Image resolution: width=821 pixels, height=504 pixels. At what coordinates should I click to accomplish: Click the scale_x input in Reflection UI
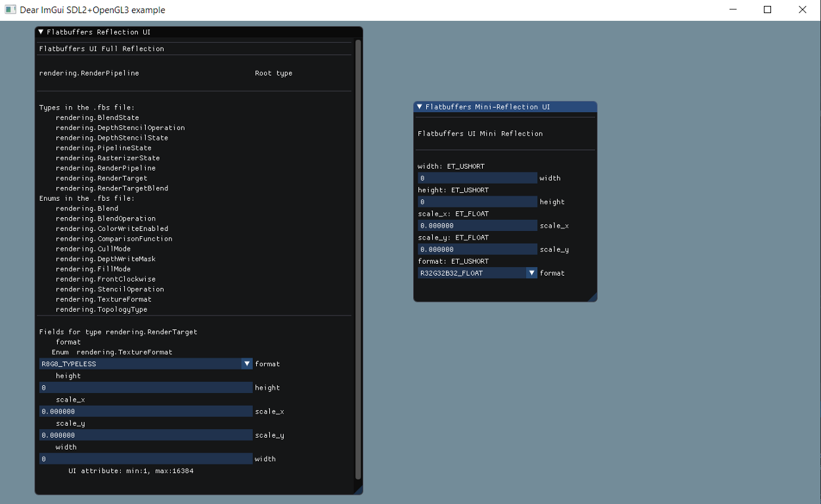[145, 411]
